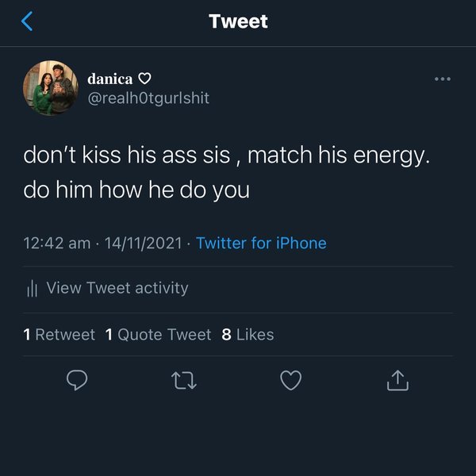
Task: Tap the 12:42 am timestamp
Action: pos(57,244)
